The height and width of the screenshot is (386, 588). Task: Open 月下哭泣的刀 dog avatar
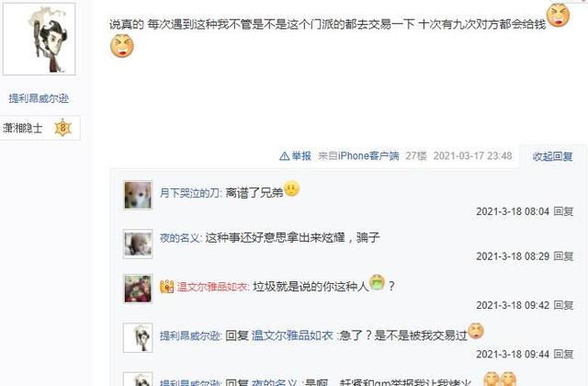[138, 195]
